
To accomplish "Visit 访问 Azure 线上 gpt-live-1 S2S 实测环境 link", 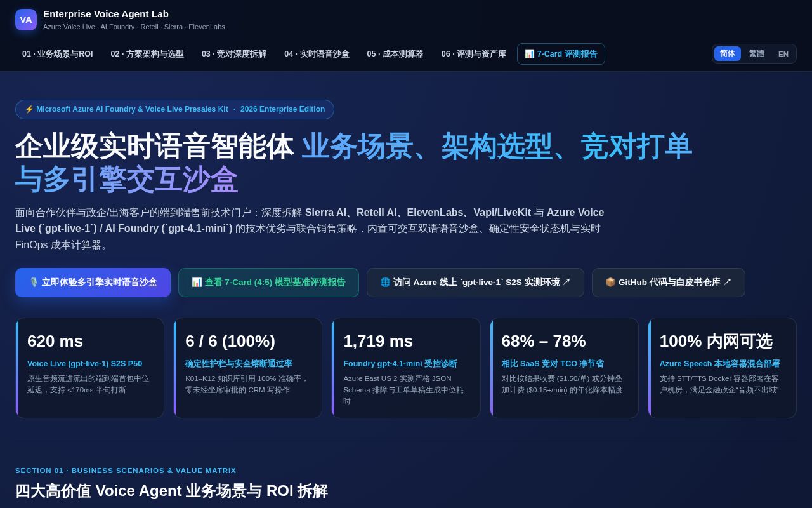I will 475,283.
